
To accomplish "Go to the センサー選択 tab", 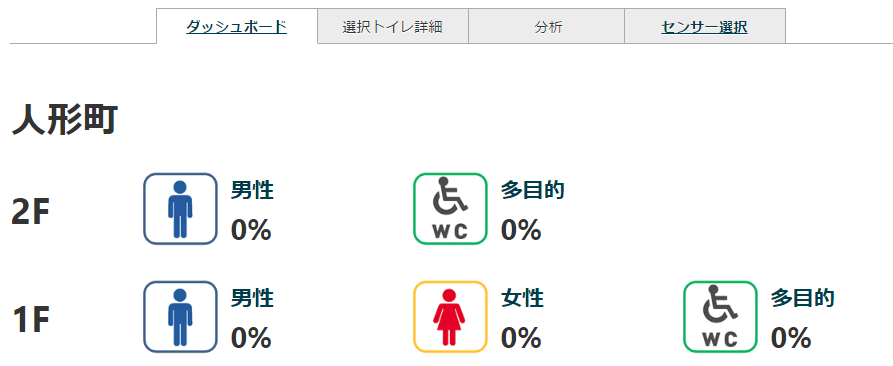I will click(x=704, y=26).
